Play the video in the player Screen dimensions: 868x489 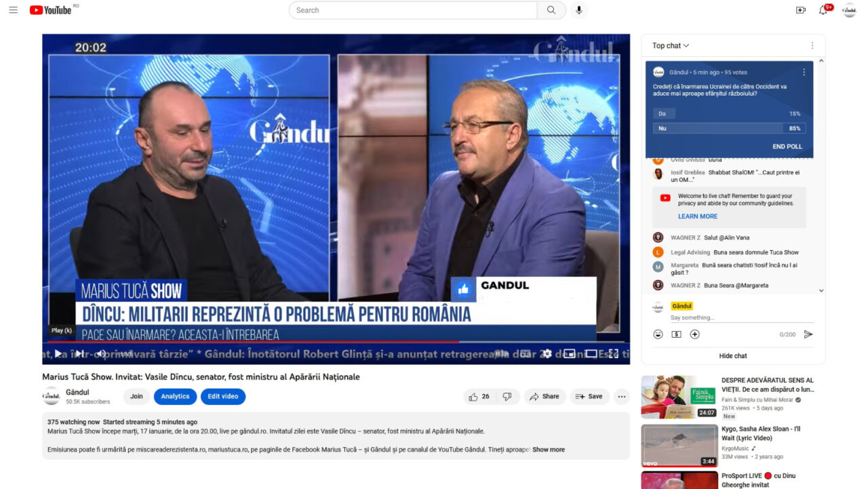[x=58, y=353]
